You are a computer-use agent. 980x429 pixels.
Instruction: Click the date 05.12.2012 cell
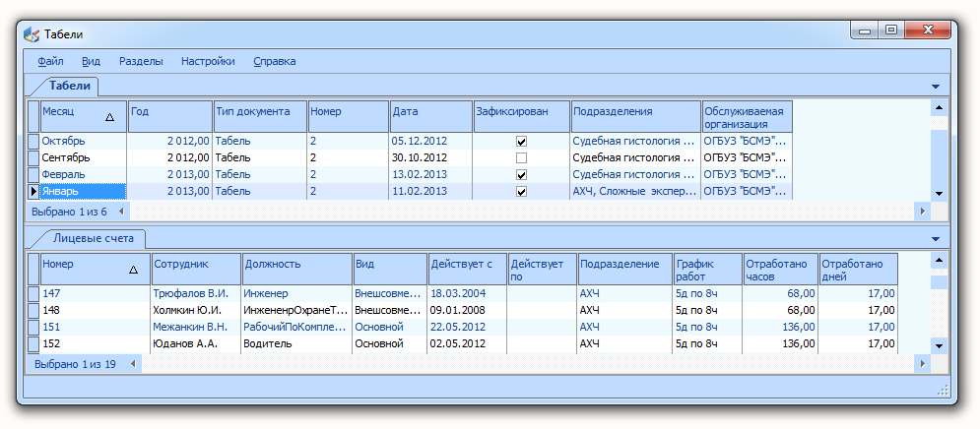click(431, 141)
